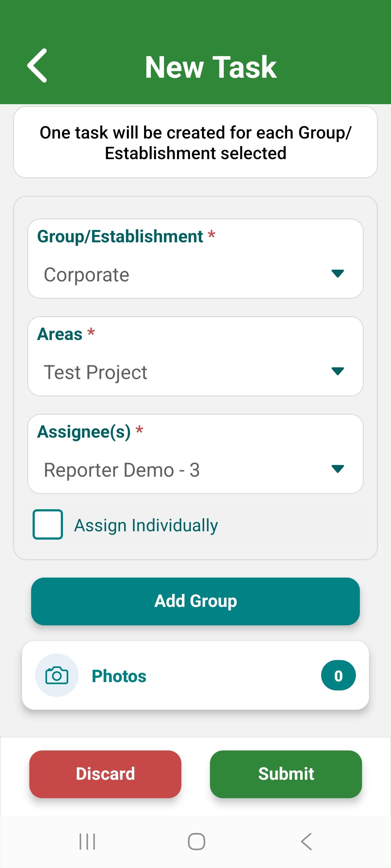Tap the Android home navigation icon

[x=197, y=842]
